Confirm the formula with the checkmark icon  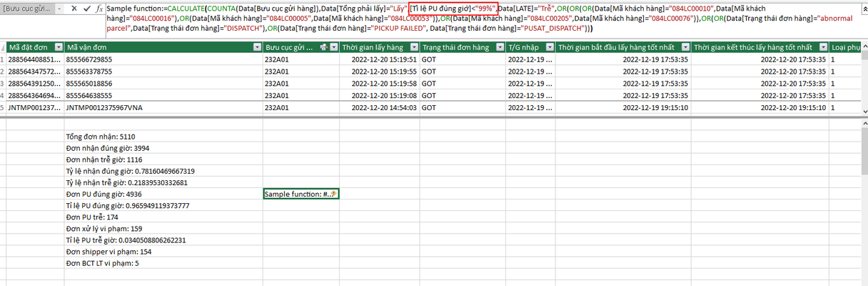click(86, 8)
